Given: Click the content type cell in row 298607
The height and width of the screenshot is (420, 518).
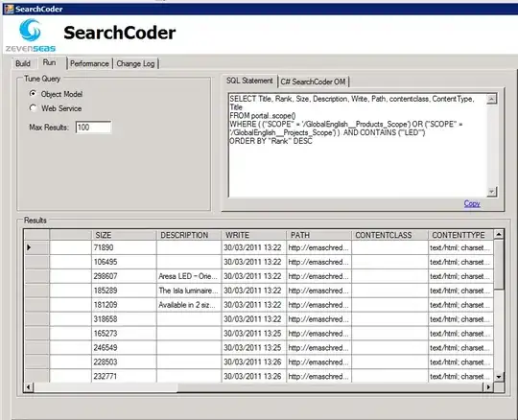Looking at the screenshot, I should pos(460,276).
